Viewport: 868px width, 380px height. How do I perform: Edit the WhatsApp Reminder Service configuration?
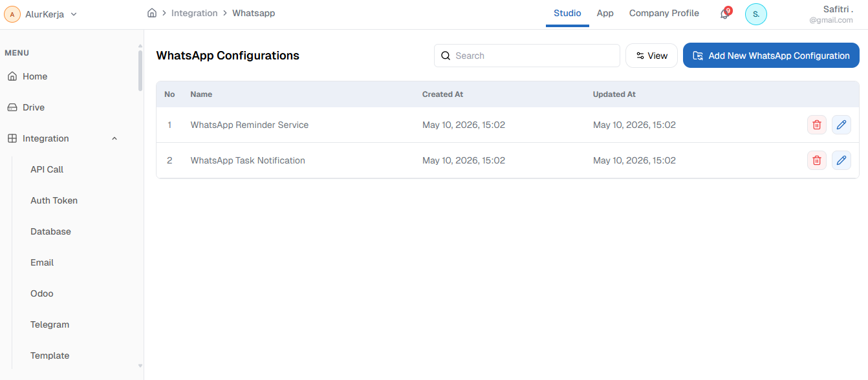pos(841,125)
